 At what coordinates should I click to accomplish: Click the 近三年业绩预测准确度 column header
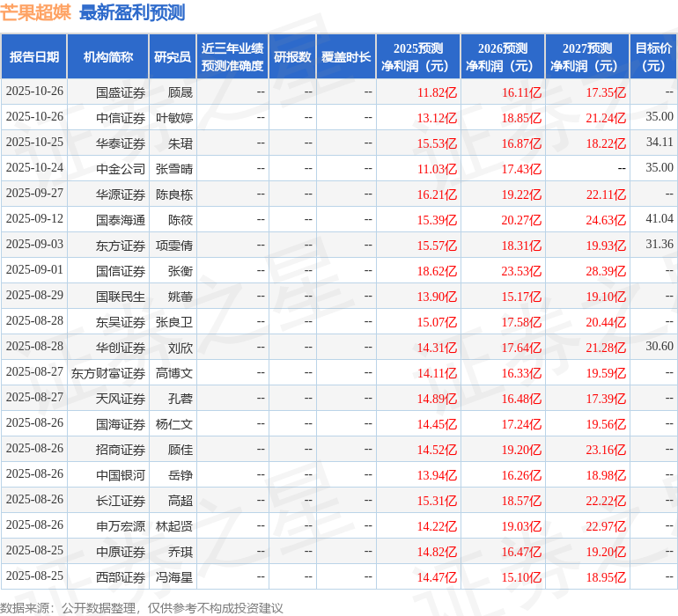click(x=232, y=57)
